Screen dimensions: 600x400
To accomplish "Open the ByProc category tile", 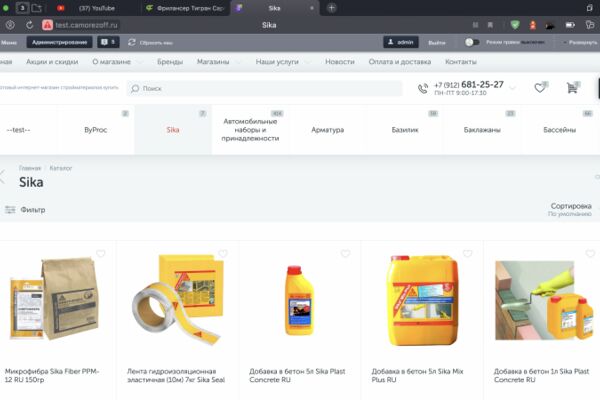I will coord(96,130).
